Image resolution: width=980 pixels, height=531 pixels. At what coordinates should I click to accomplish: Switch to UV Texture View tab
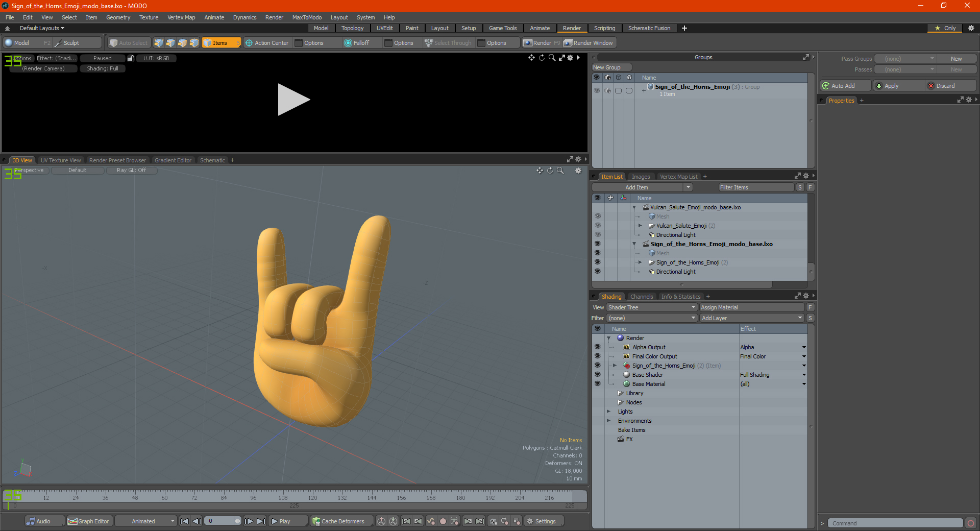pyautogui.click(x=60, y=160)
